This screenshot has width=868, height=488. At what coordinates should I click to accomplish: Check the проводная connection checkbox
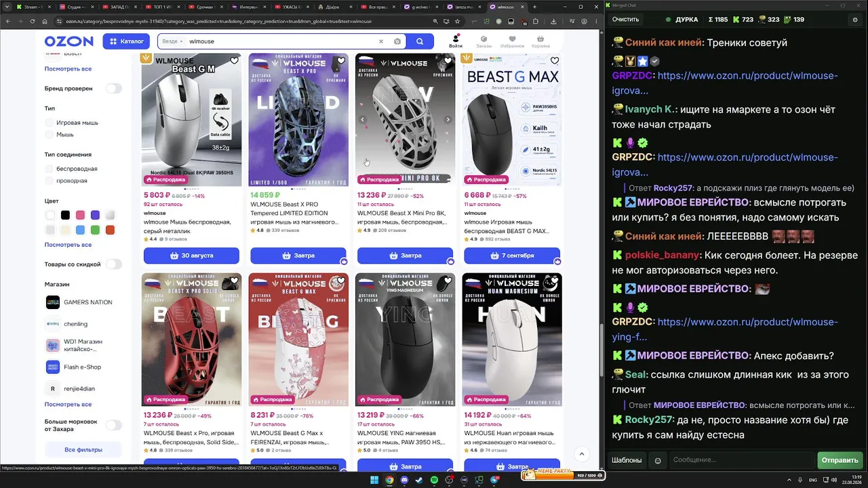pos(49,181)
